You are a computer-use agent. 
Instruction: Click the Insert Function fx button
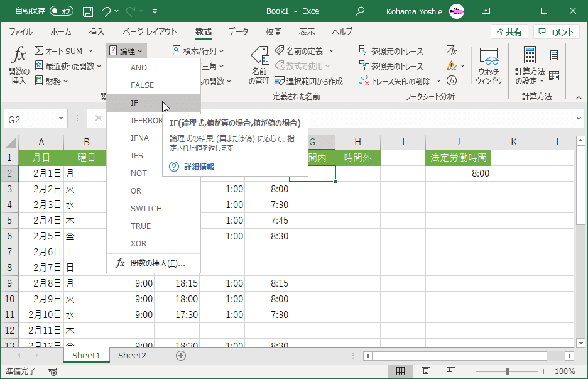point(19,65)
